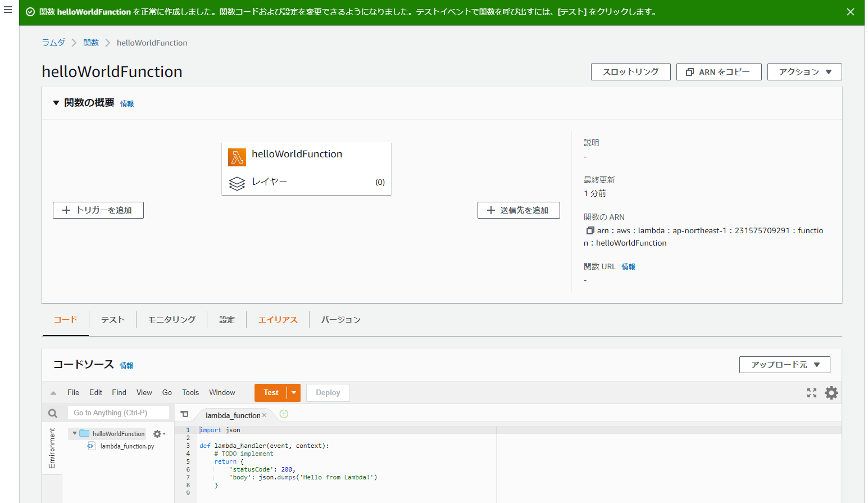Image resolution: width=868 pixels, height=503 pixels.
Task: Open the アップロード元 dropdown
Action: point(784,365)
